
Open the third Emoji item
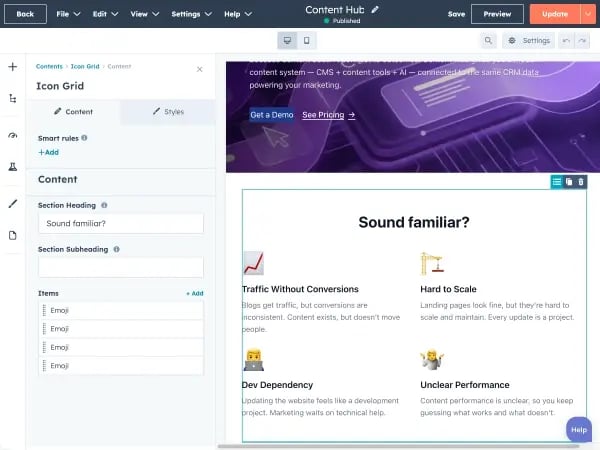121,347
